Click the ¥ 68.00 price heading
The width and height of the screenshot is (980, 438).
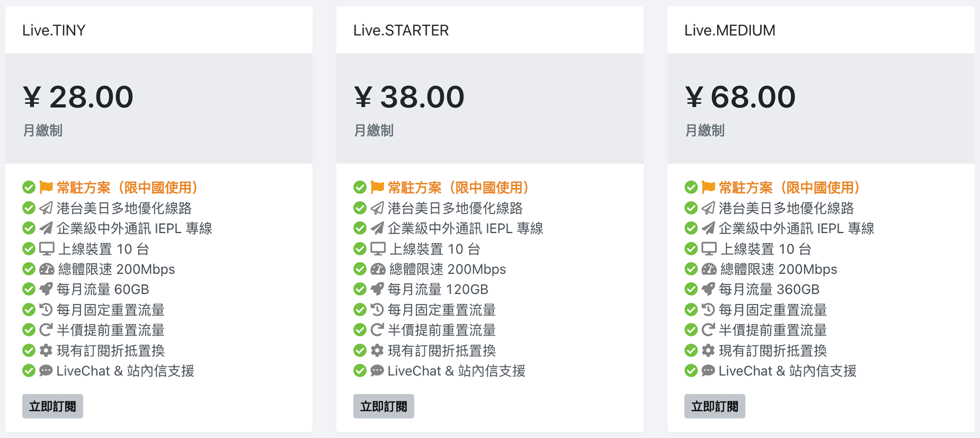pyautogui.click(x=740, y=97)
